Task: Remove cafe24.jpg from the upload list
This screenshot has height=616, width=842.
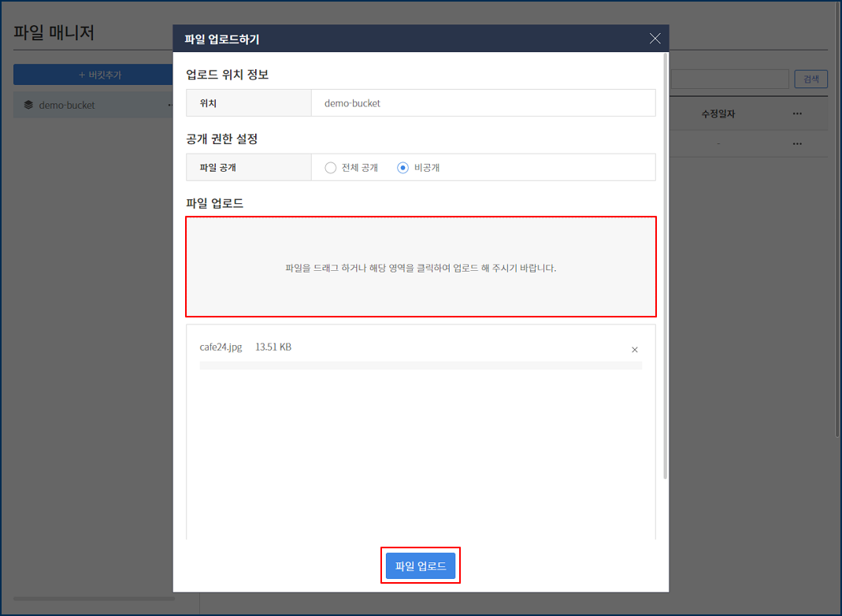Action: click(x=635, y=350)
